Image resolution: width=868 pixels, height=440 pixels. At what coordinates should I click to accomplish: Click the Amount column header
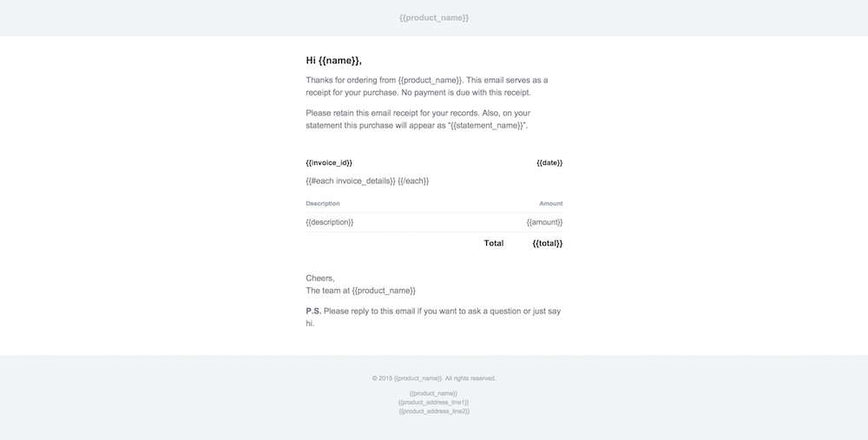551,204
